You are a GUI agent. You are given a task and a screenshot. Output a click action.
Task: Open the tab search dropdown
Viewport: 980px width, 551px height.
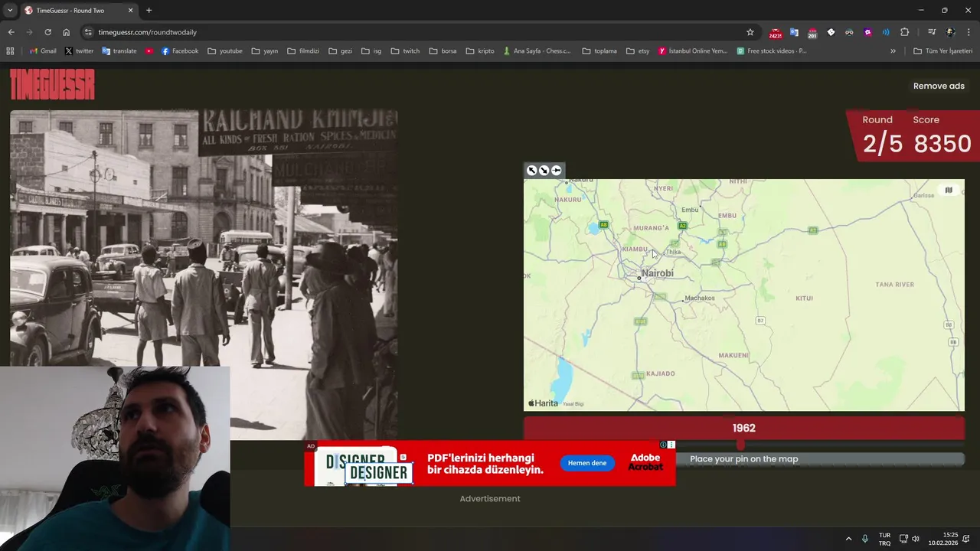pyautogui.click(x=10, y=10)
